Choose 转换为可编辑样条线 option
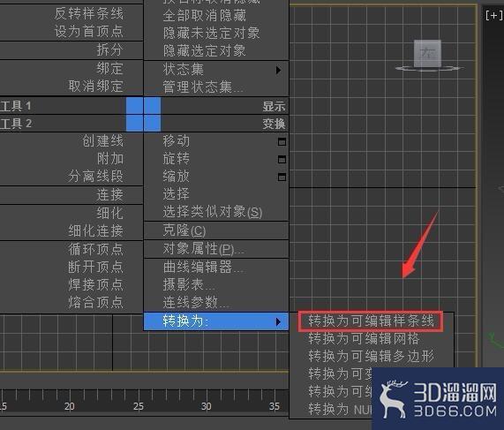Viewport: 504px width, 430px height. pos(371,321)
